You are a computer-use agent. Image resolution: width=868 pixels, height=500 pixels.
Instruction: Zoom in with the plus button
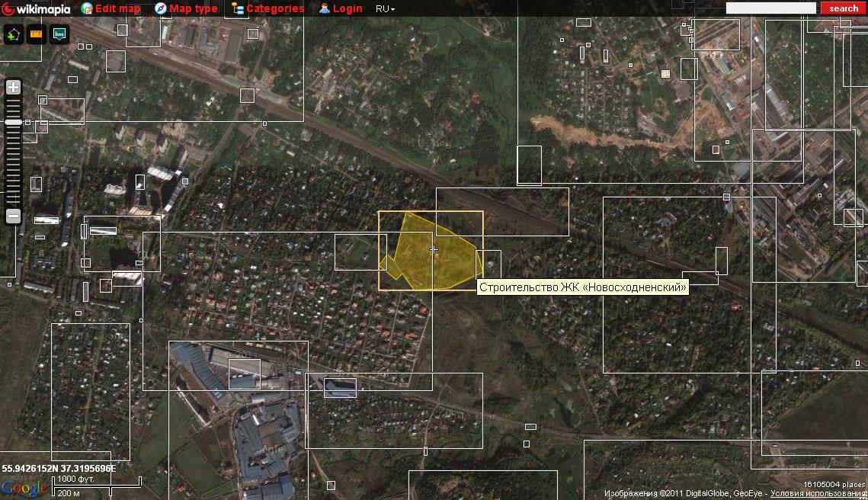tap(13, 88)
